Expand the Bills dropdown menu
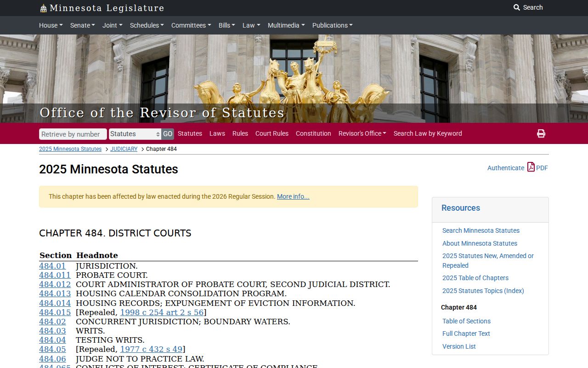 (227, 25)
